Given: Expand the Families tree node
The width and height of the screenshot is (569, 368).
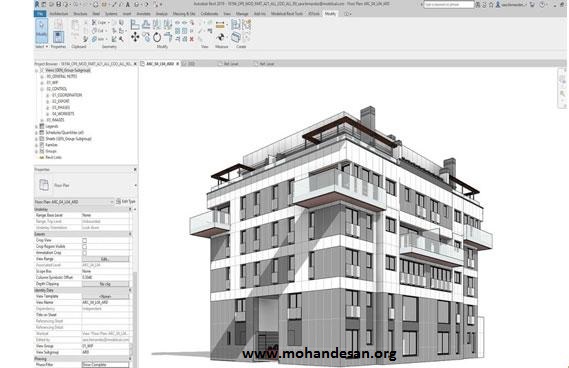Looking at the screenshot, I should 36,145.
